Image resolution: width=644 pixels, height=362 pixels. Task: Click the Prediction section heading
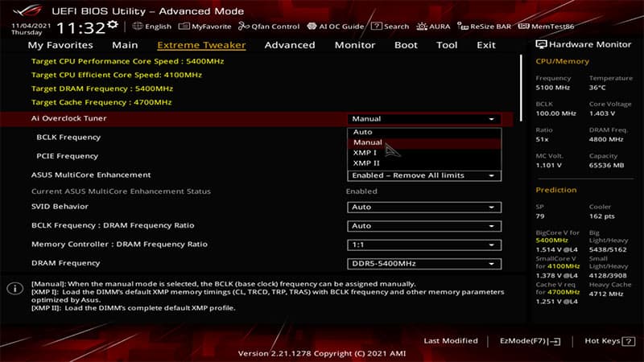coord(556,190)
